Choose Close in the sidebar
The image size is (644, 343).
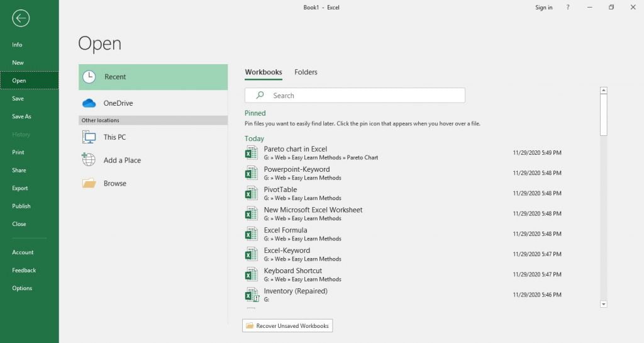point(29,224)
